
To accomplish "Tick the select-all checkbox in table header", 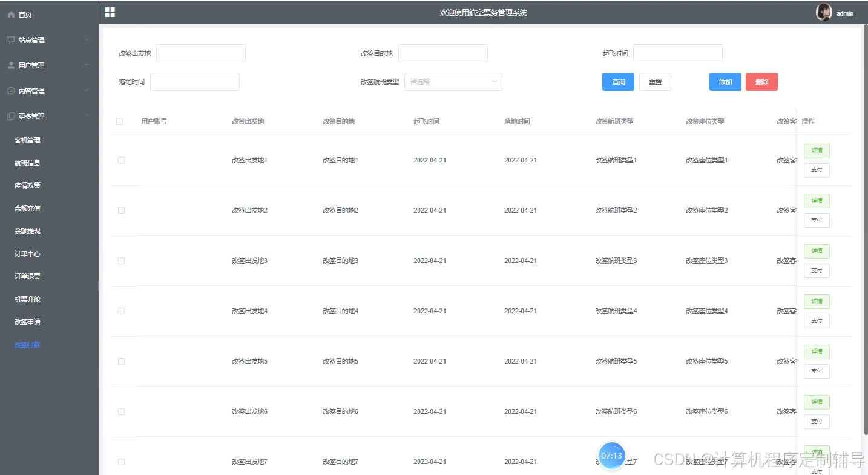I will (119, 121).
